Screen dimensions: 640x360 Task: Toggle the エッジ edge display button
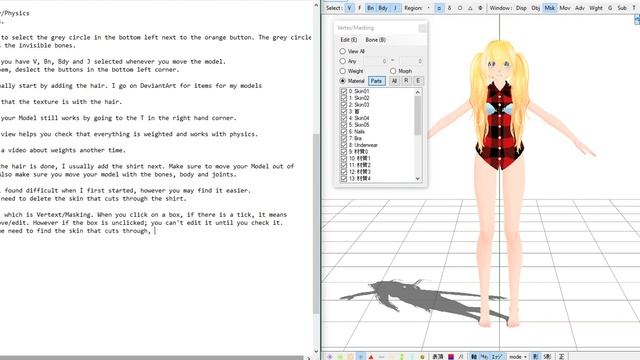pos(498,357)
